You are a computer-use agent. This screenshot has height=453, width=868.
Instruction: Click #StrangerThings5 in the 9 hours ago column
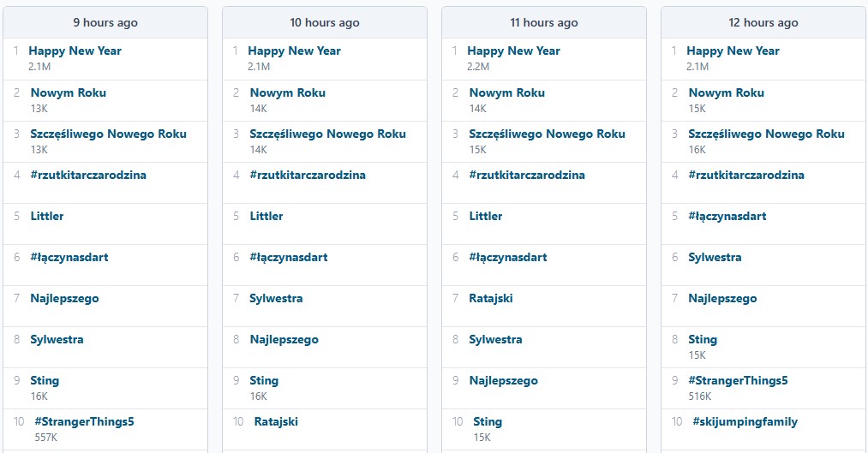tap(84, 422)
